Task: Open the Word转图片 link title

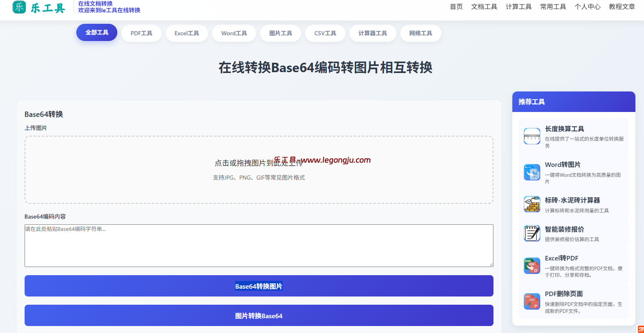Action: [x=562, y=164]
